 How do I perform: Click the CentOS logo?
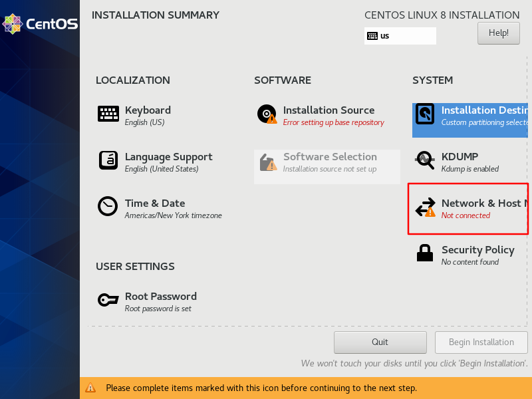(x=40, y=24)
